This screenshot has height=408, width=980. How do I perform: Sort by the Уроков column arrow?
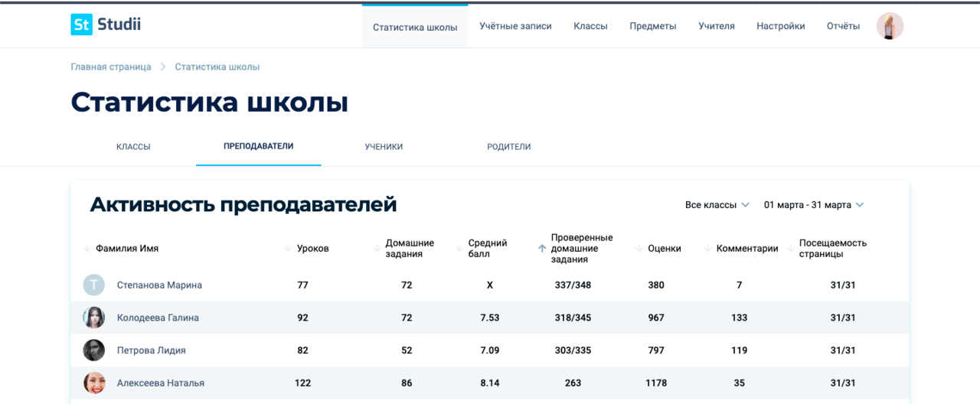point(288,249)
